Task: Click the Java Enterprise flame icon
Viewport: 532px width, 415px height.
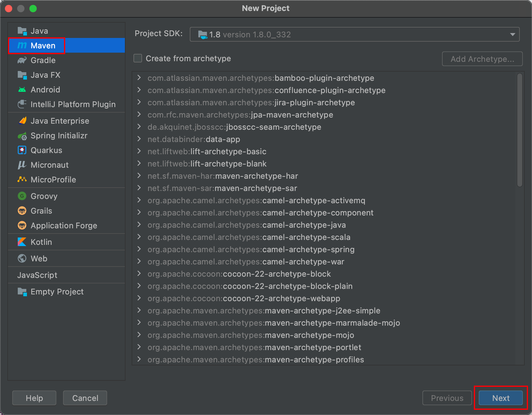Action: pyautogui.click(x=22, y=121)
